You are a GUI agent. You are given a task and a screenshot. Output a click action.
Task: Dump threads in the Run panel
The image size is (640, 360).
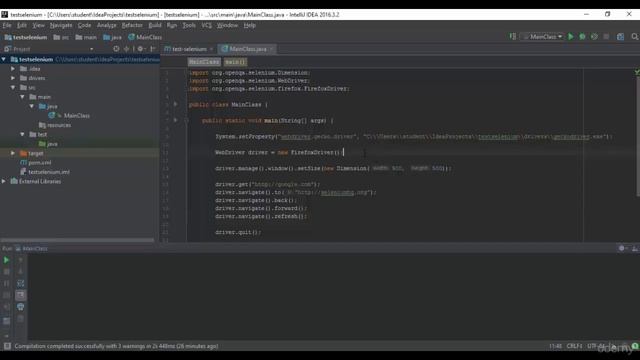[x=6, y=295]
